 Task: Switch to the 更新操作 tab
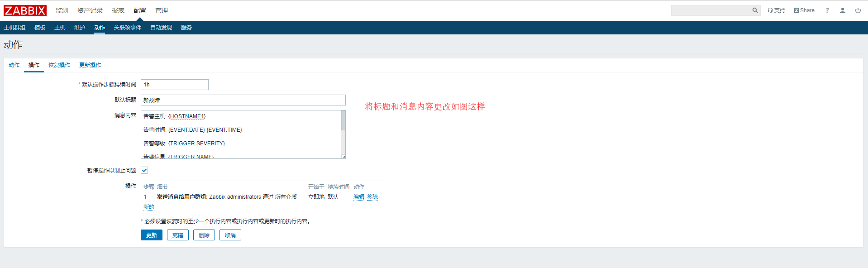(90, 65)
